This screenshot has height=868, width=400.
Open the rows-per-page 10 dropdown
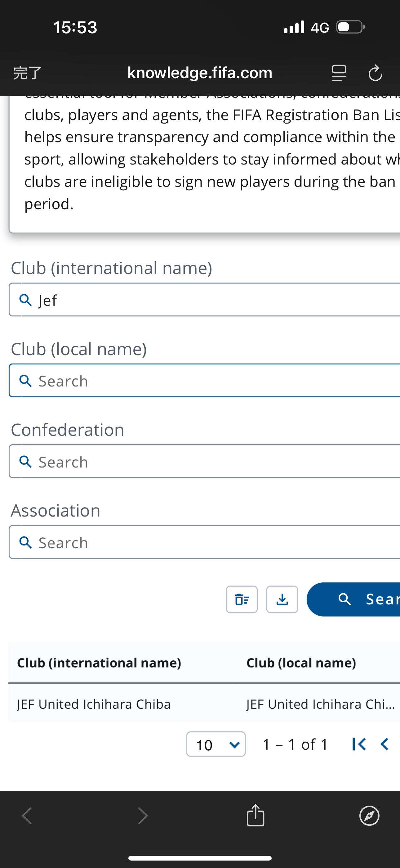[216, 744]
